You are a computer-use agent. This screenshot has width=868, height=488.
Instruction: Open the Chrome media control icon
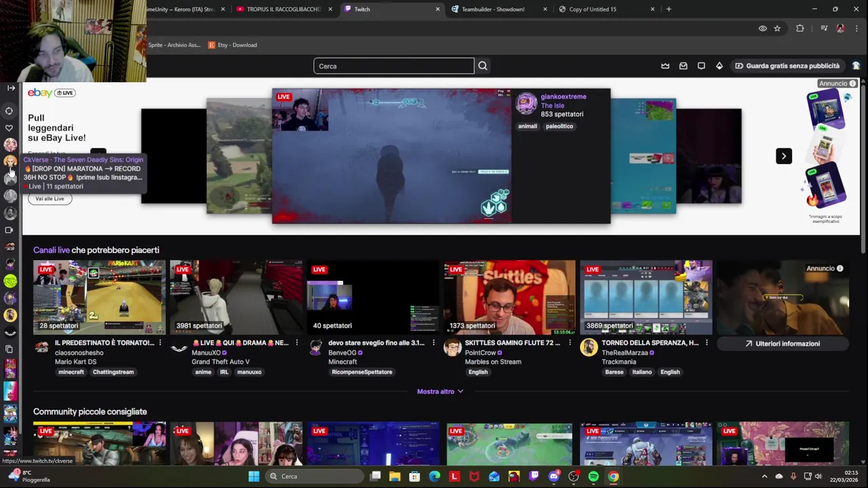tap(824, 28)
